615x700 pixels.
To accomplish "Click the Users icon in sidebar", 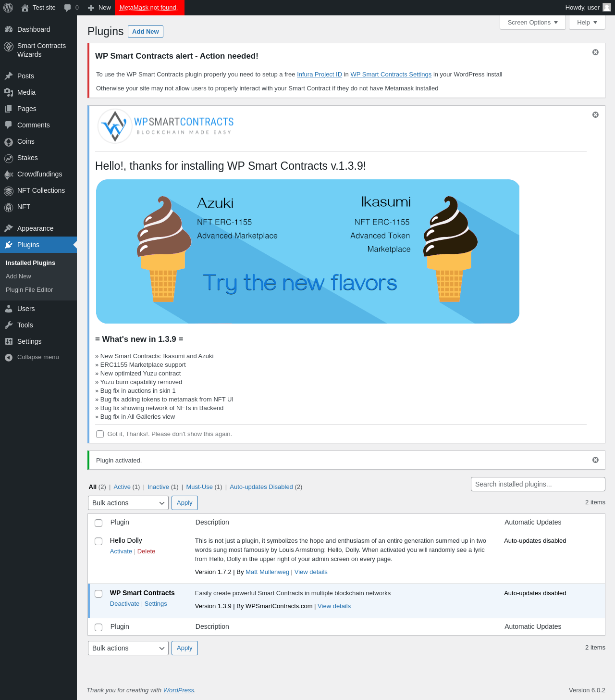I will click(9, 309).
